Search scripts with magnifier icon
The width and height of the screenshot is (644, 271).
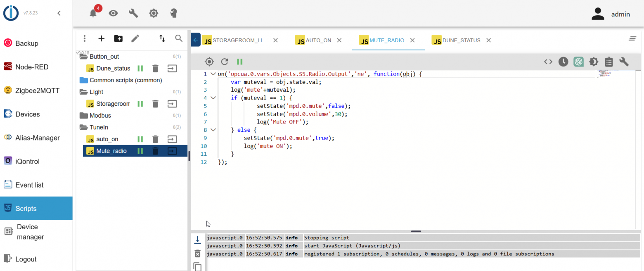[179, 38]
